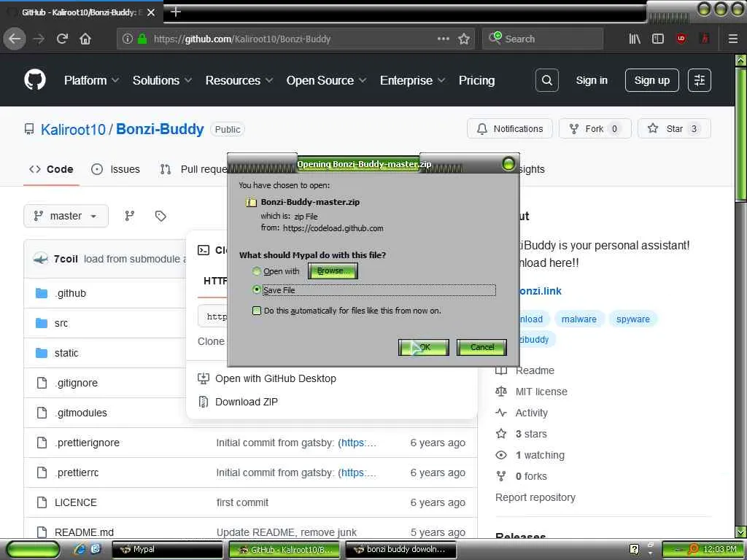
Task: Click the GitHub octocat logo
Action: coord(35,80)
